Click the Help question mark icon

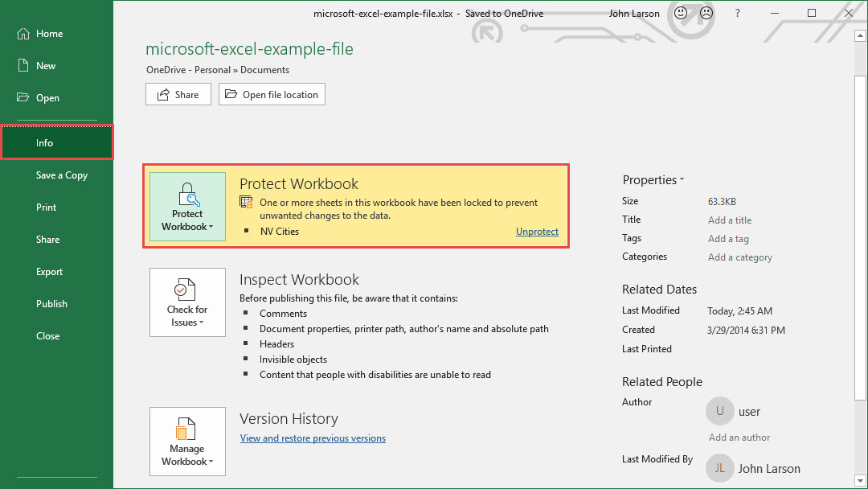(737, 13)
